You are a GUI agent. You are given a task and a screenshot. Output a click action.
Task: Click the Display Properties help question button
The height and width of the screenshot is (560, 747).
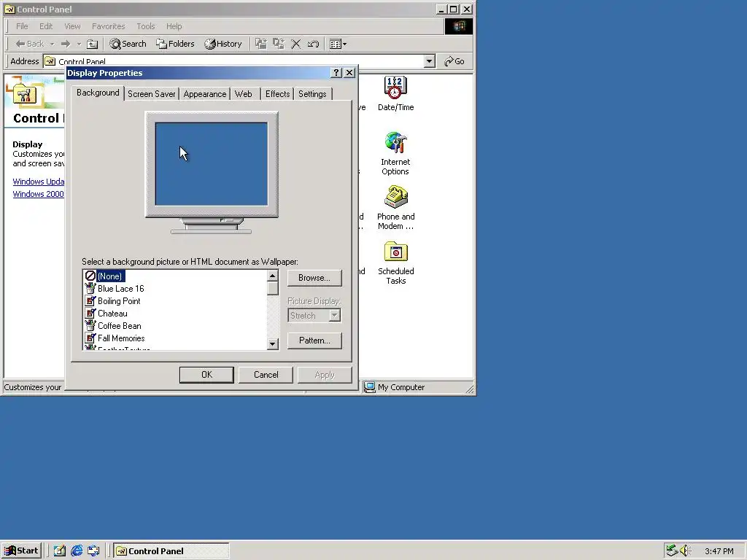(x=336, y=72)
